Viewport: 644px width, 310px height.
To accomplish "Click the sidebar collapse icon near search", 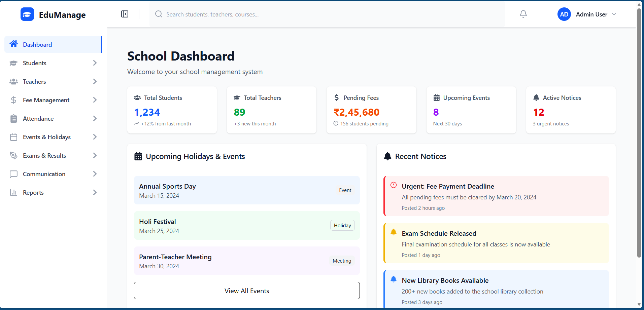I will tap(125, 14).
